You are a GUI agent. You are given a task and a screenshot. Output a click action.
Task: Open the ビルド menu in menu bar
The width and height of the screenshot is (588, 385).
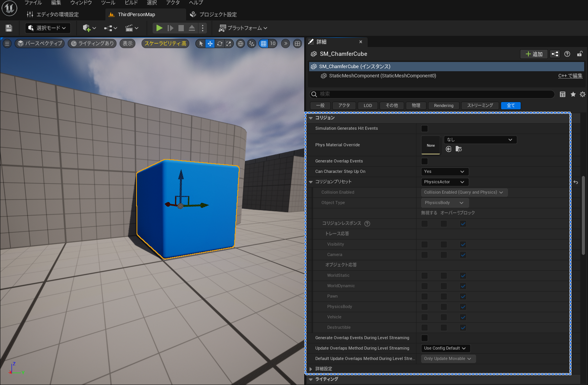pyautogui.click(x=131, y=3)
